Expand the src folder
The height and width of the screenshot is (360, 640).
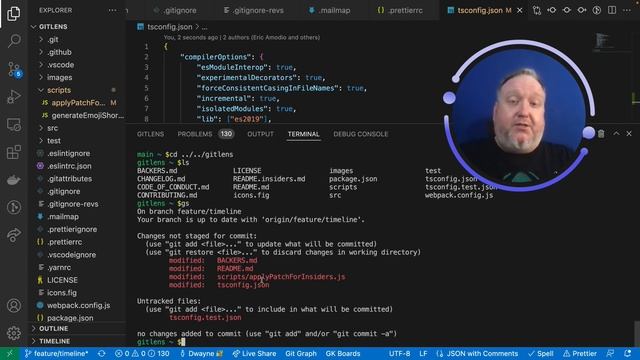(x=52, y=128)
